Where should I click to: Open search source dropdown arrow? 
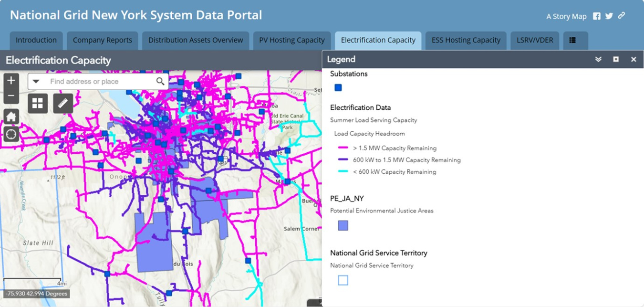36,82
